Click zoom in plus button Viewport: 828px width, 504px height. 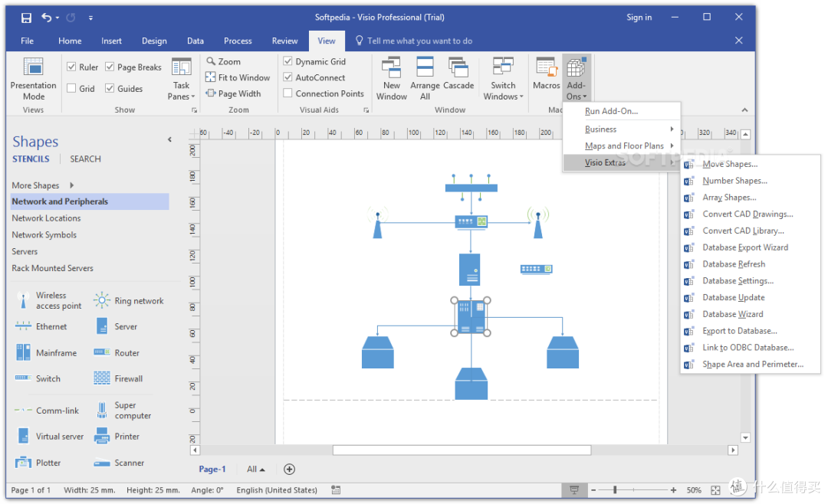click(x=673, y=490)
